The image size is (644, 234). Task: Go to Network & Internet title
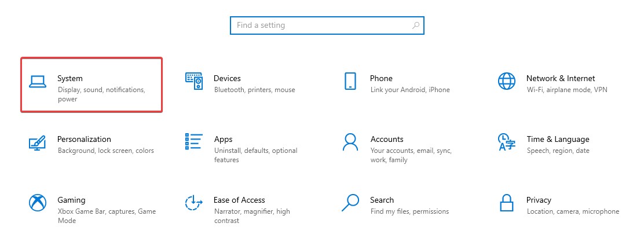561,78
